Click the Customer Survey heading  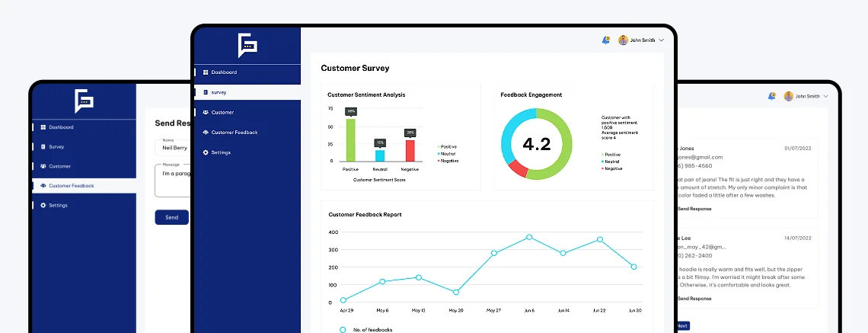pos(355,68)
